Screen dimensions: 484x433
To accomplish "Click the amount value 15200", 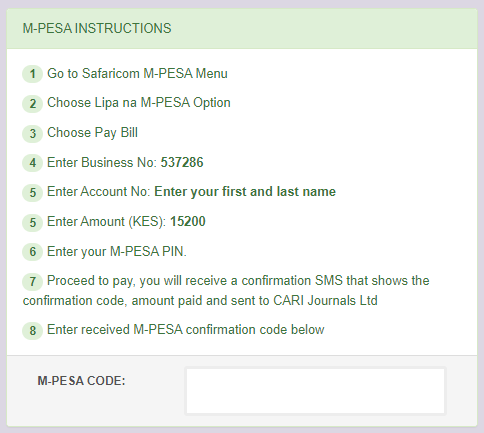I will click(188, 222).
